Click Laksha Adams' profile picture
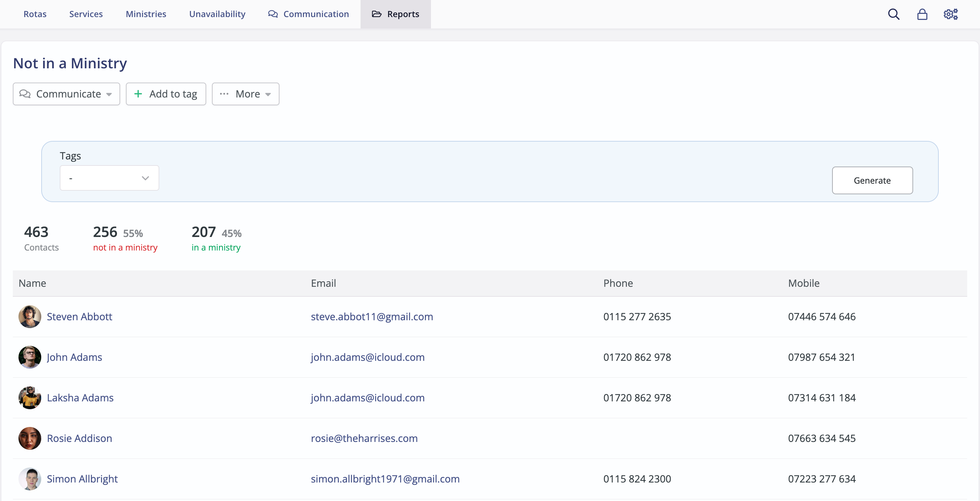 click(x=30, y=397)
